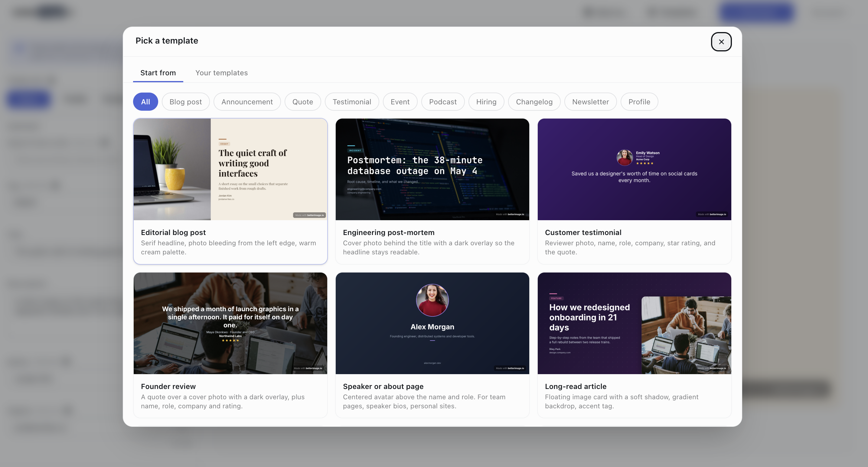868x467 pixels.
Task: Click the Customer testimonial title text
Action: tap(583, 233)
